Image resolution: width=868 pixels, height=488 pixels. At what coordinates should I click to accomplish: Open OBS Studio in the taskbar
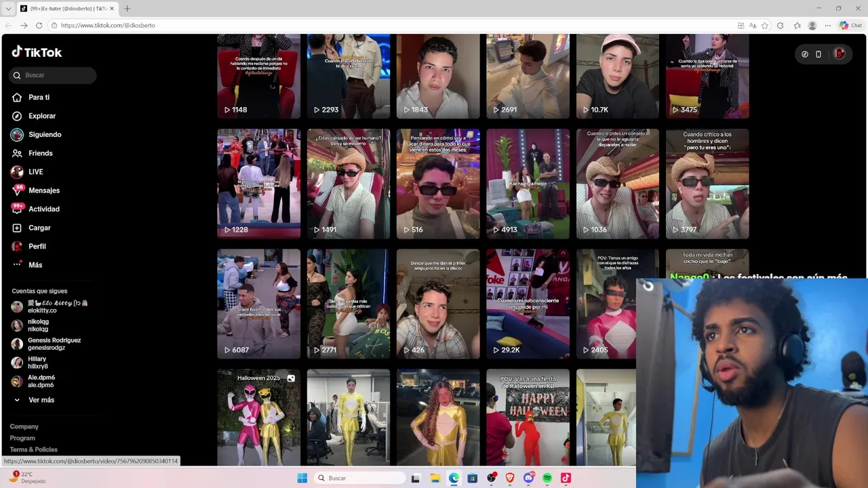(492, 478)
